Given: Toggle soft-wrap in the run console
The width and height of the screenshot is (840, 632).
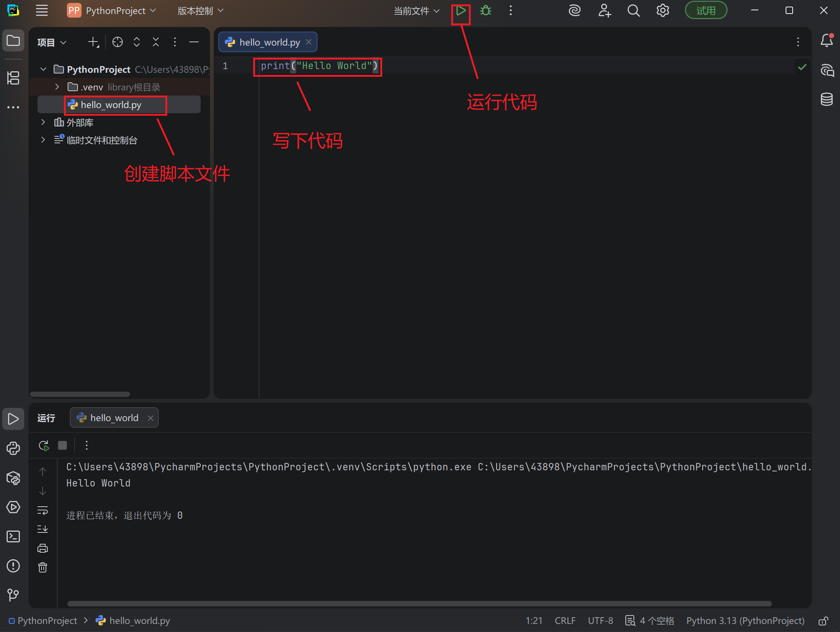Looking at the screenshot, I should (x=43, y=510).
